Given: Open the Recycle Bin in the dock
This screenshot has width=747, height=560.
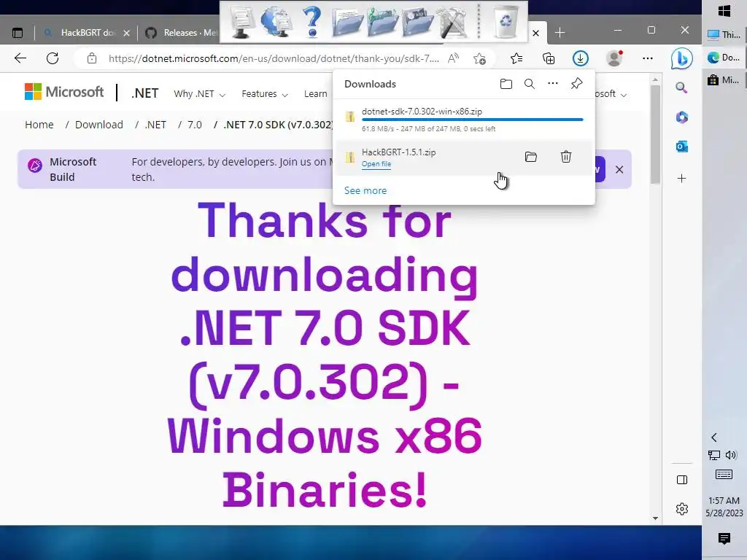Looking at the screenshot, I should pyautogui.click(x=505, y=21).
